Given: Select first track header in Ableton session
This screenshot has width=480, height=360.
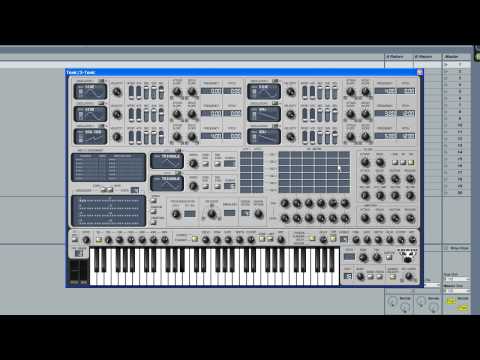Looking at the screenshot, I should click(399, 57).
